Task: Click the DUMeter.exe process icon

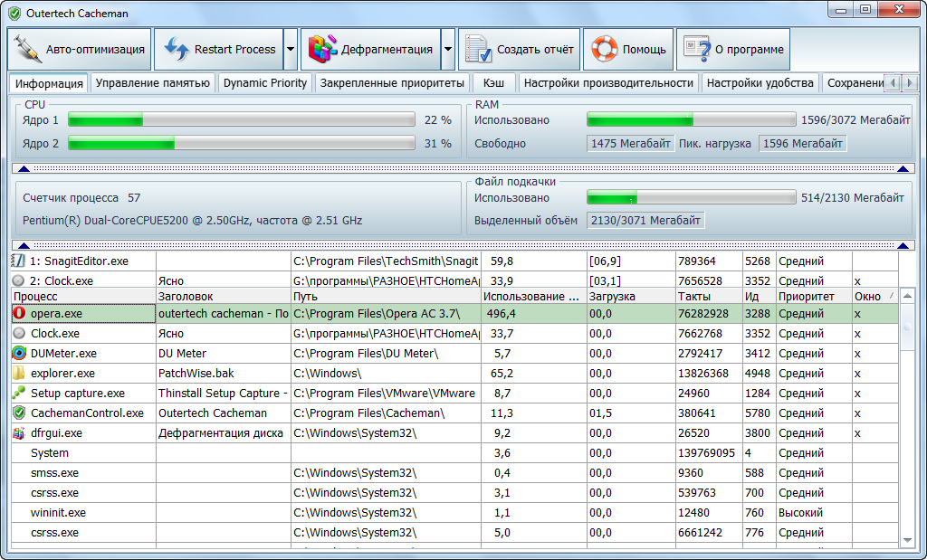Action: coord(19,353)
